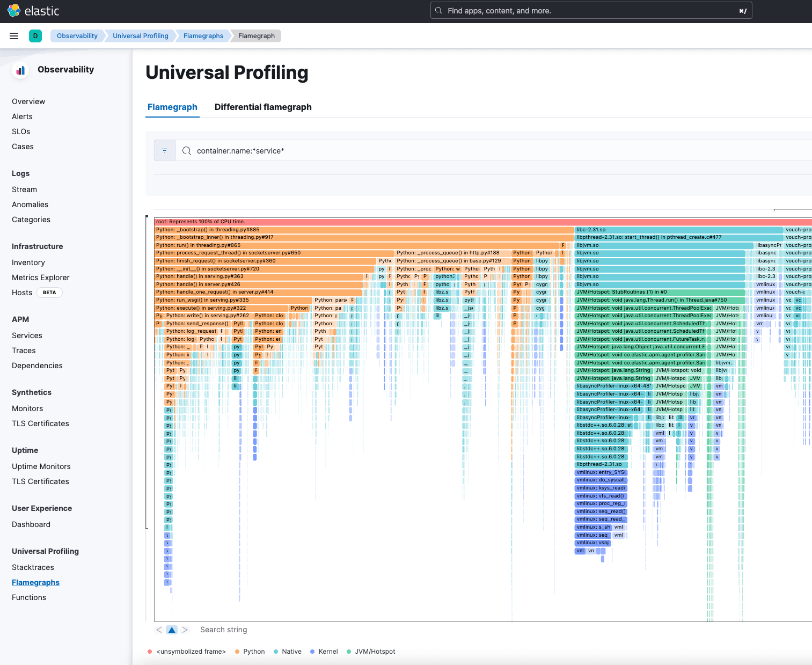
Task: Click Universal Profiling breadcrumb
Action: 141,36
